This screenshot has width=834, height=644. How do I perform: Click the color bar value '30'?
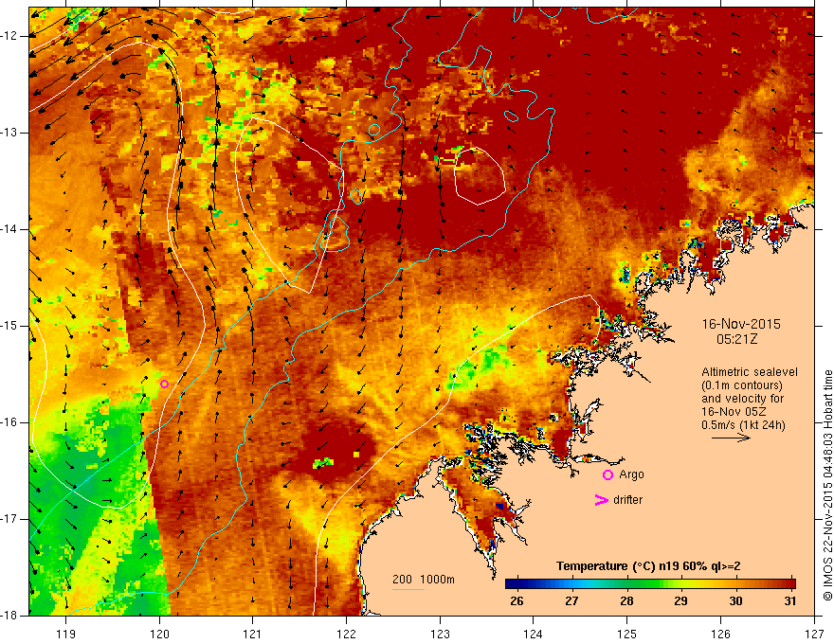(x=735, y=601)
